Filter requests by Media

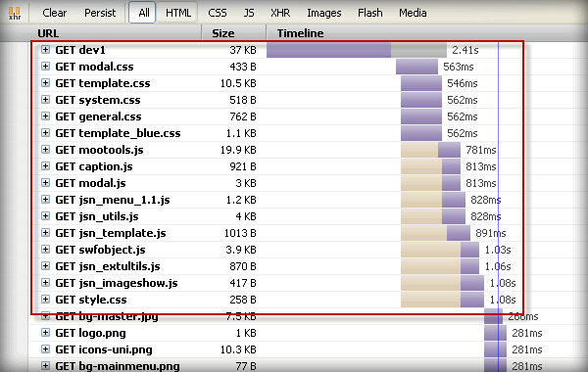click(x=413, y=13)
